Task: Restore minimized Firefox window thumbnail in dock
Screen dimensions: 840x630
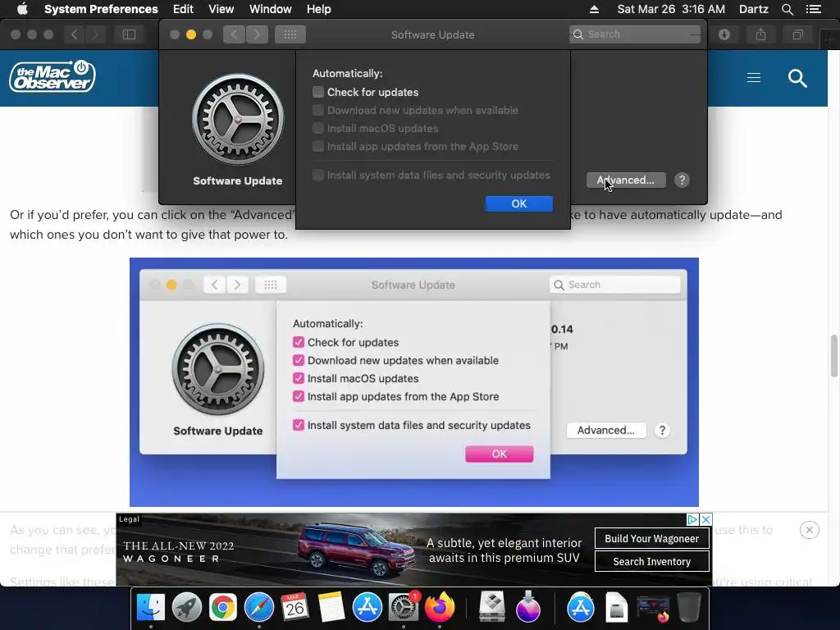Action: tap(653, 609)
